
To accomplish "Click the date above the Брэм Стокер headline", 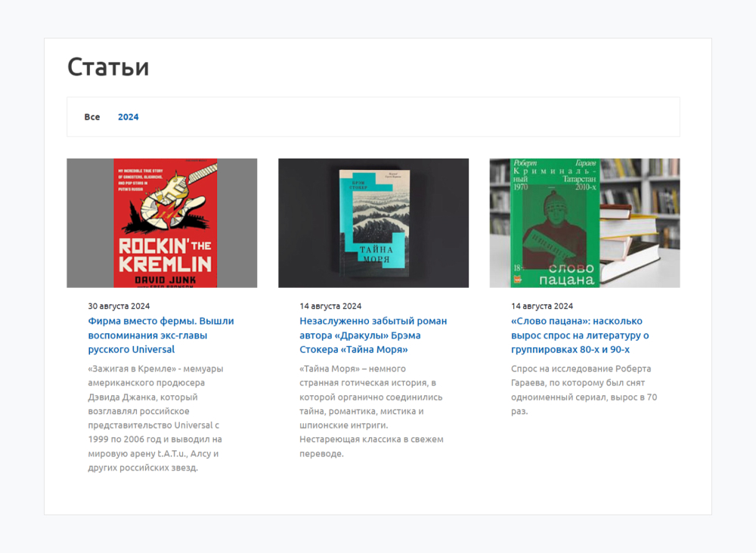I will 330,306.
